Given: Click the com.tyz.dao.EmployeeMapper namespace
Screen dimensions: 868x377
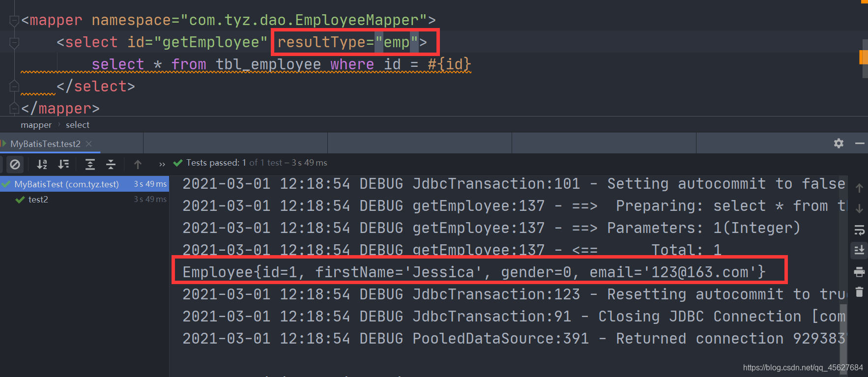Looking at the screenshot, I should 304,20.
